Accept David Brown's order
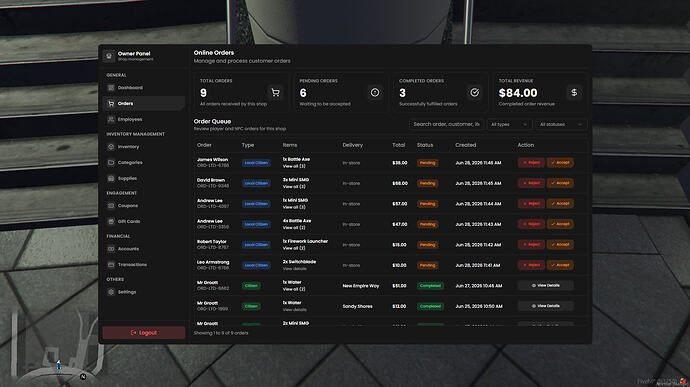Image resolution: width=690 pixels, height=387 pixels. click(x=560, y=183)
